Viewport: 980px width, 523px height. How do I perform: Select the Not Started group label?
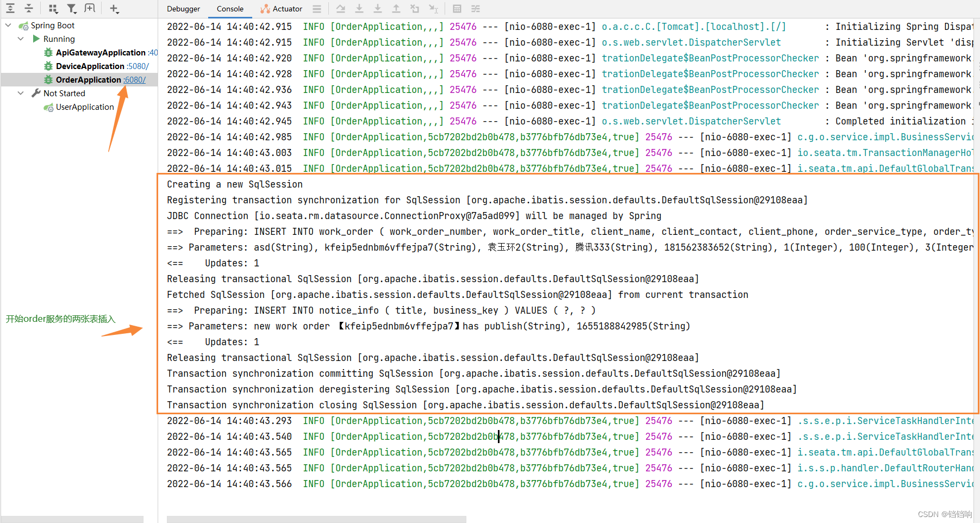coord(64,93)
